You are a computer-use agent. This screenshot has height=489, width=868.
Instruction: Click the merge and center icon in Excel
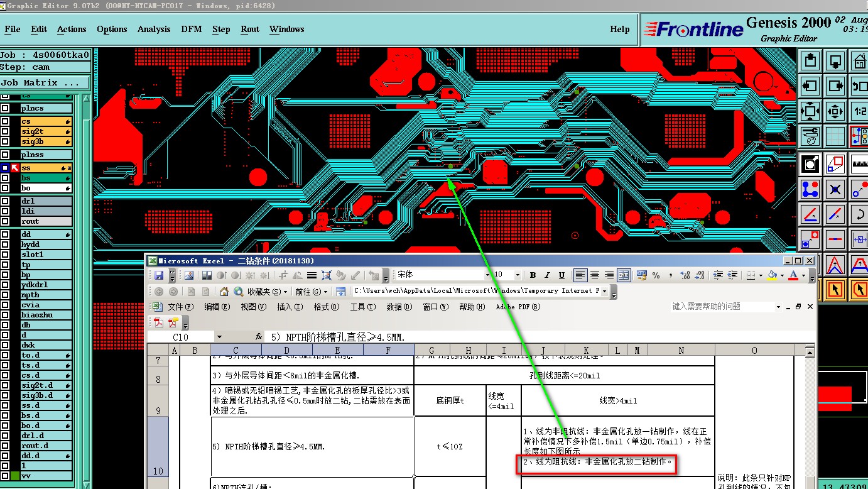pos(623,275)
